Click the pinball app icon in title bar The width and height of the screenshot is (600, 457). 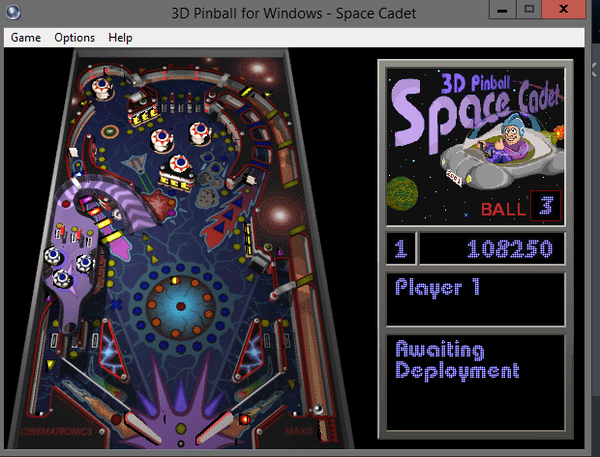point(13,12)
